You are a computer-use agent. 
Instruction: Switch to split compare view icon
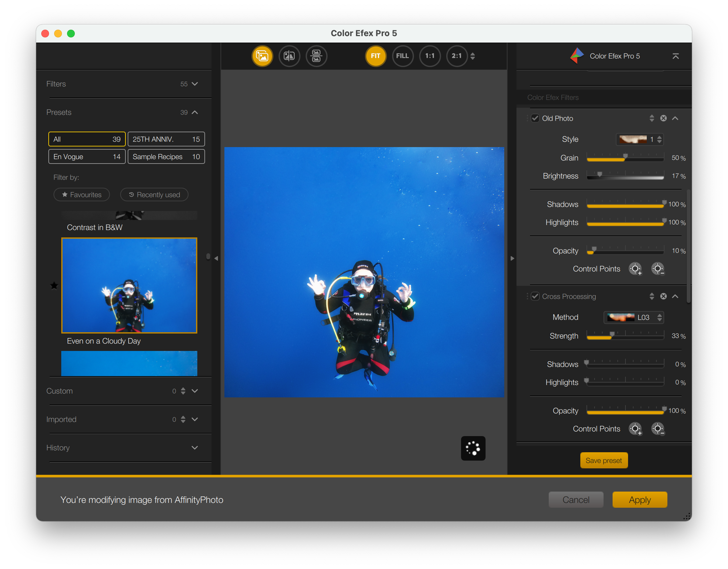pyautogui.click(x=289, y=56)
